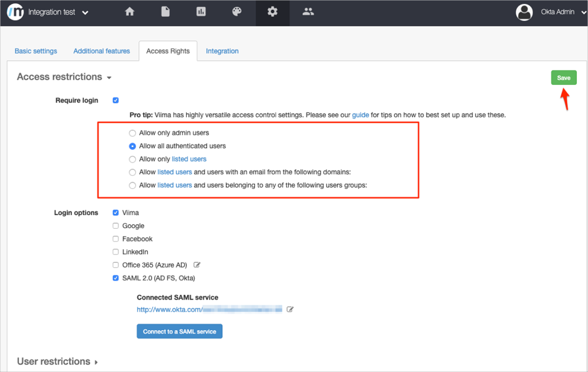Switch to the Basic settings tab
Image resolution: width=588 pixels, height=372 pixels.
click(36, 51)
